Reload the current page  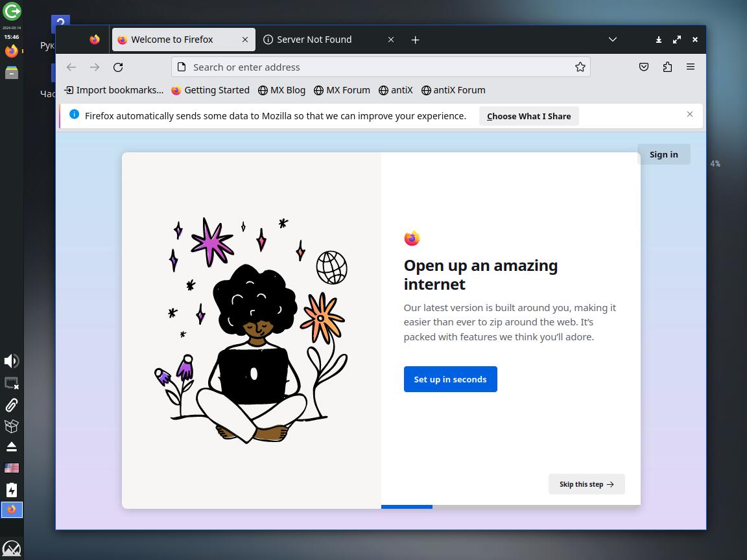(118, 67)
